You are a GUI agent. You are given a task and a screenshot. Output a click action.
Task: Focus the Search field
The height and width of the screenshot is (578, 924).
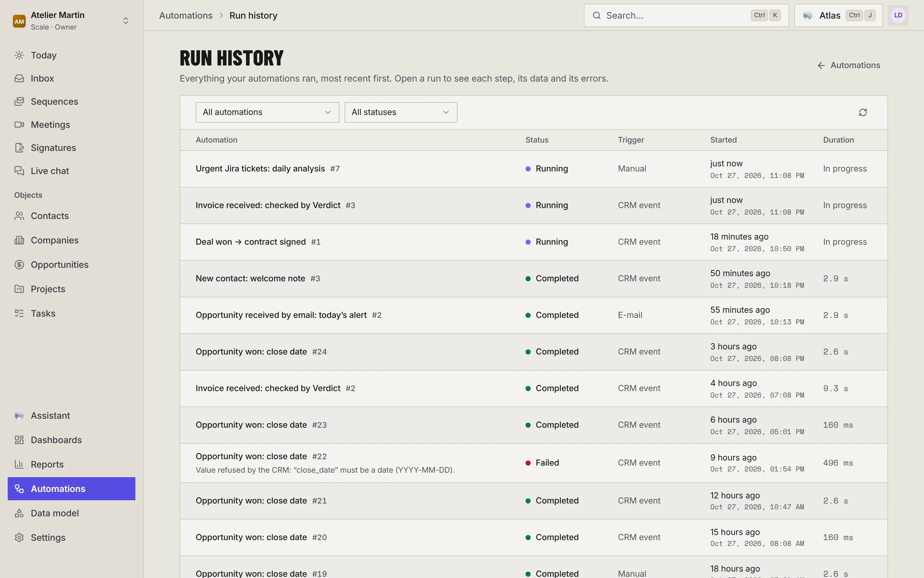pyautogui.click(x=686, y=15)
